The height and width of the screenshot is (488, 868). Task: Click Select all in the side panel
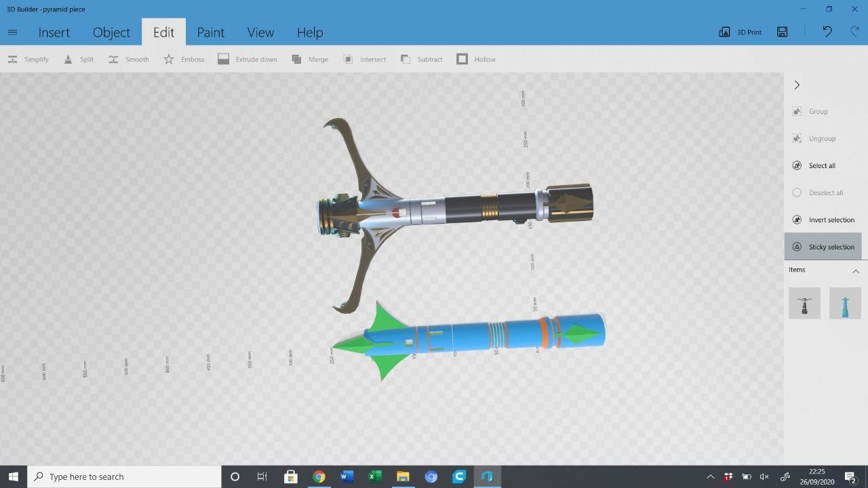point(813,165)
